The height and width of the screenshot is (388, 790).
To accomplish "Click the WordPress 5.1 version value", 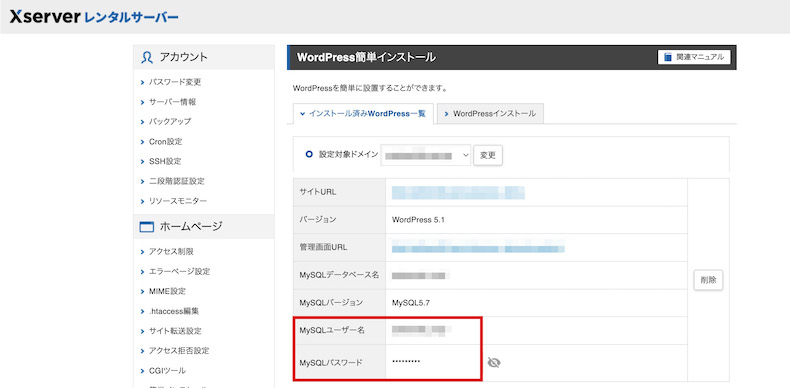I will pyautogui.click(x=418, y=220).
